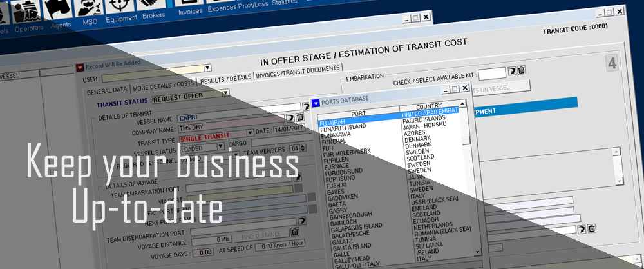
Task: Switch to Results / Details tab
Action: [x=225, y=79]
